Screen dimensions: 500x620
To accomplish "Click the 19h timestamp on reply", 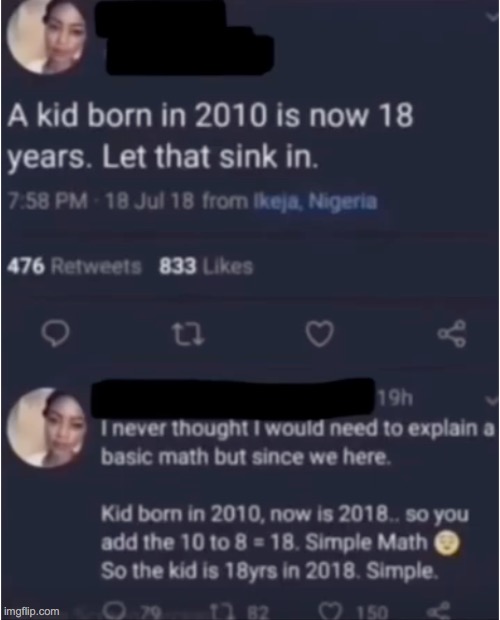I will click(x=394, y=399).
